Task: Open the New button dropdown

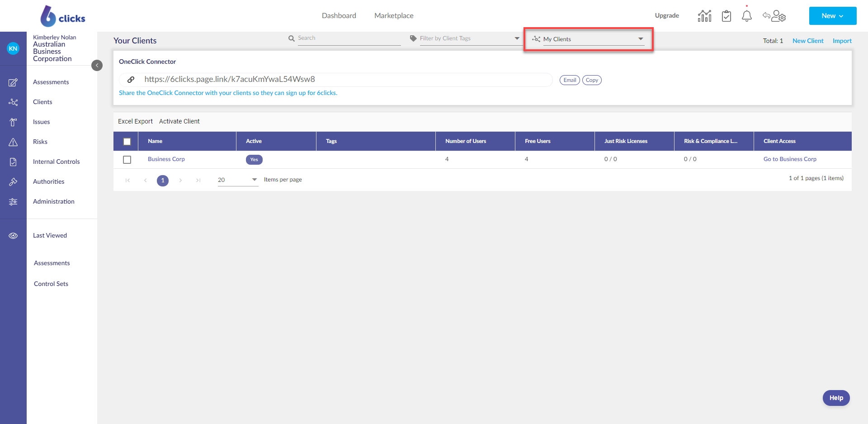Action: point(833,16)
